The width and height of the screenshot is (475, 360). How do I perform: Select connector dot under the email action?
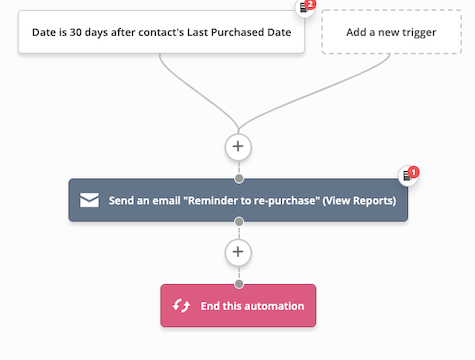coord(239,221)
